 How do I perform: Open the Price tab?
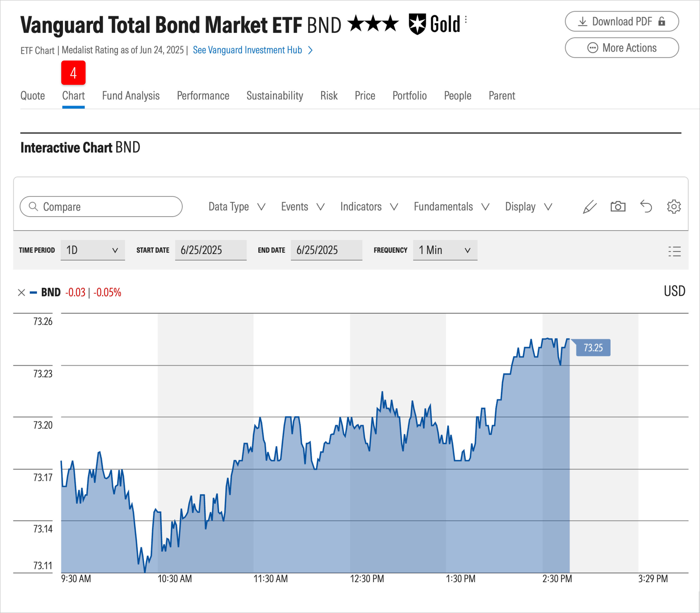365,96
